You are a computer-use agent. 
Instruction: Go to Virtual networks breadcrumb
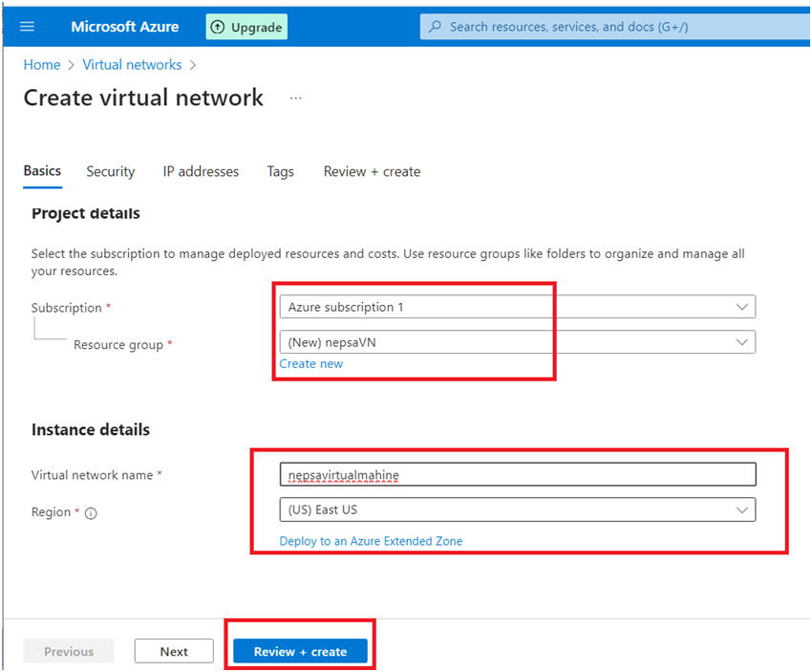tap(132, 65)
